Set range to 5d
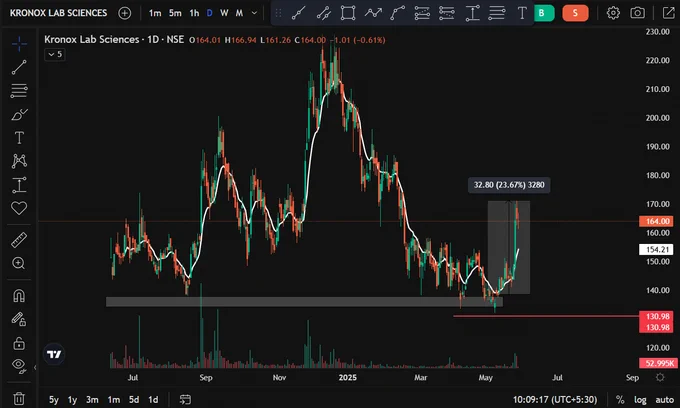 click(134, 399)
